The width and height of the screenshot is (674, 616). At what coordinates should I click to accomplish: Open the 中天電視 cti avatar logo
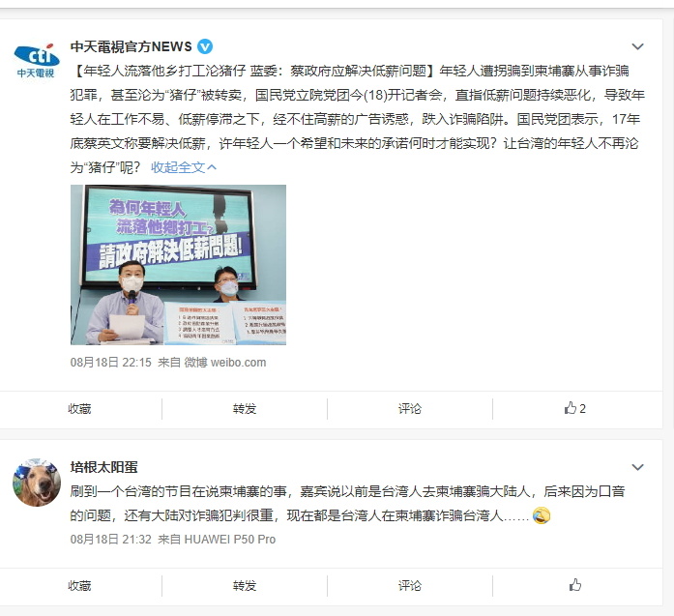(x=36, y=61)
